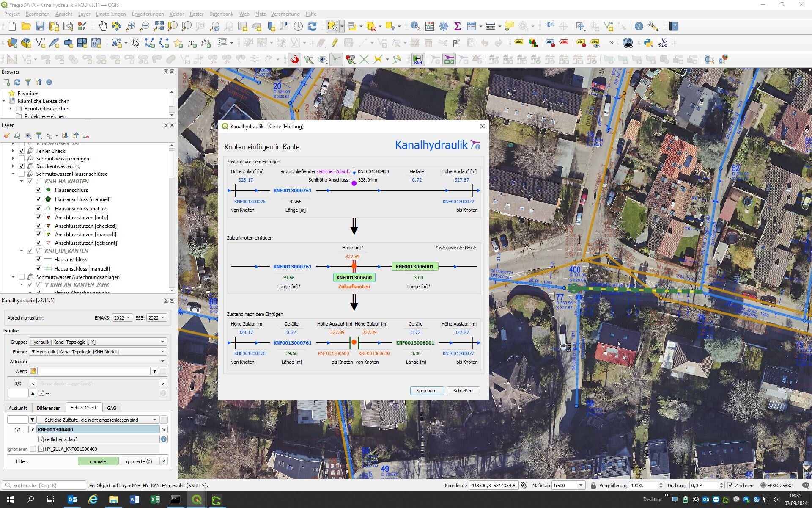The width and height of the screenshot is (812, 508).
Task: Switch to the Auskunft tab
Action: coord(18,408)
